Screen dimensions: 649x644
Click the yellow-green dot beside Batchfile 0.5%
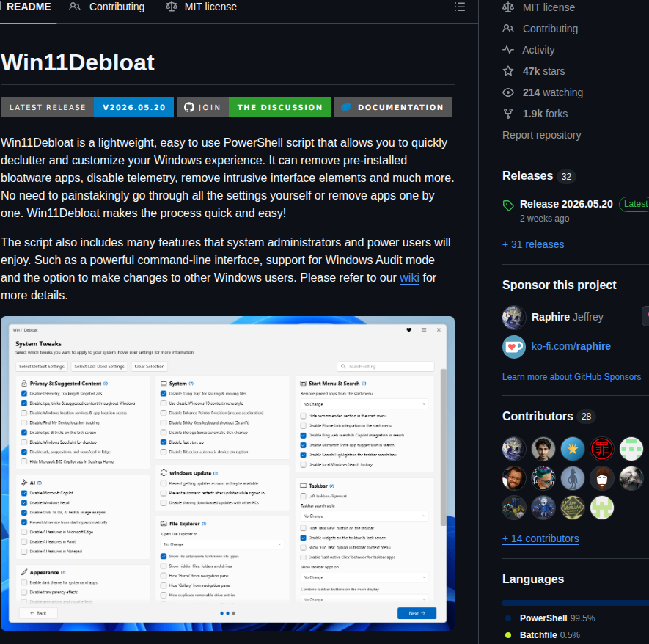tap(508, 635)
